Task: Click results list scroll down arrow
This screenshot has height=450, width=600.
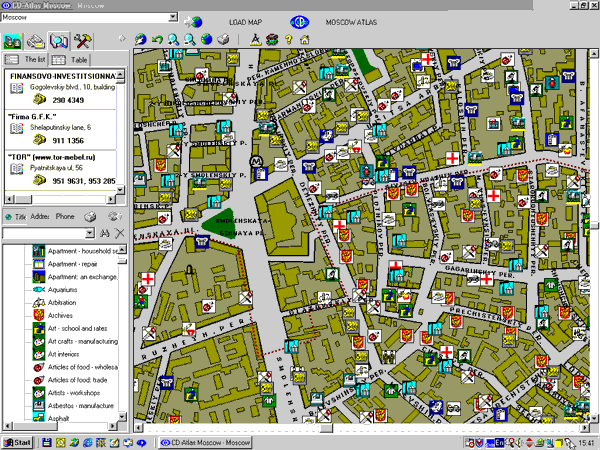Action: click(x=121, y=189)
